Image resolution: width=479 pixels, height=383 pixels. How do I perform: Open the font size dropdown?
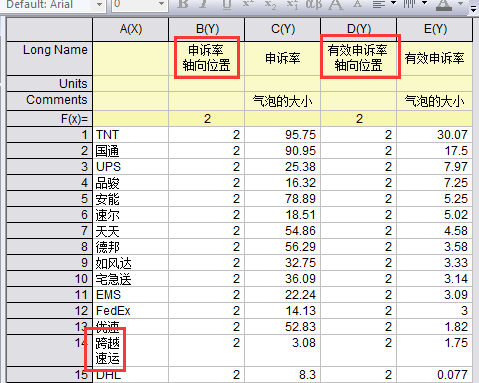pos(161,4)
